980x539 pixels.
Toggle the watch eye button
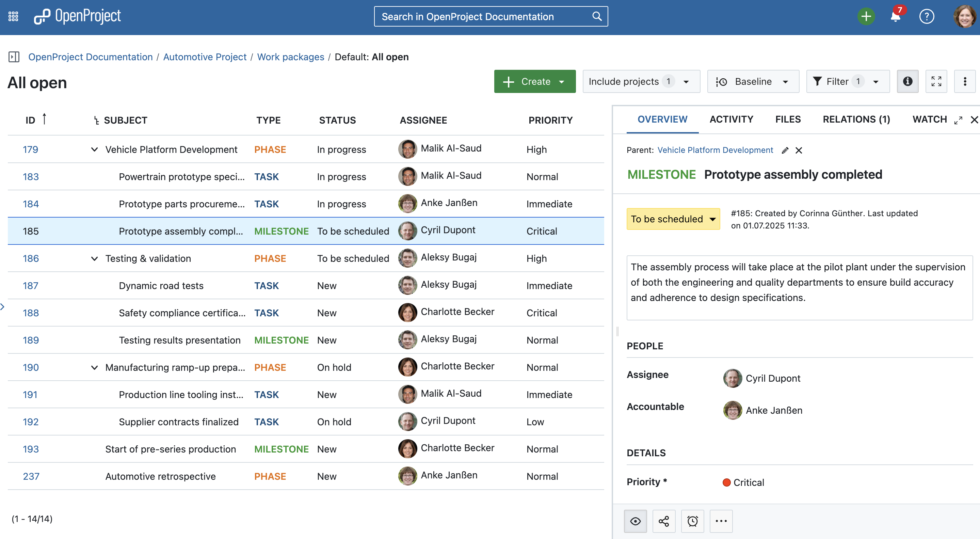tap(635, 521)
